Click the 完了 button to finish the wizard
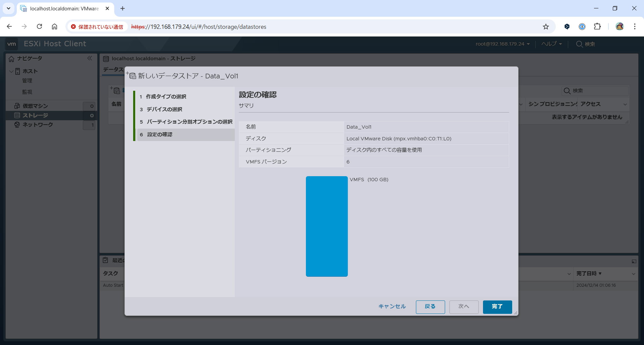This screenshot has height=345, width=644. 497,307
